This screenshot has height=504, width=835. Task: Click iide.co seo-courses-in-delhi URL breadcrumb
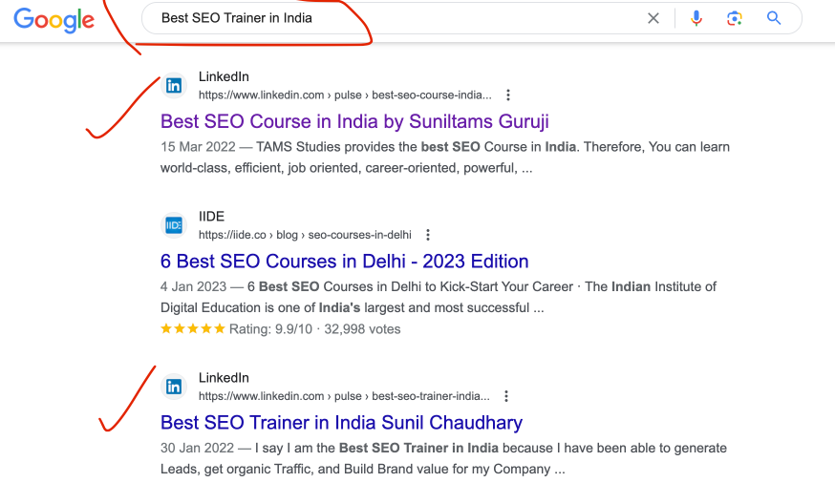tap(305, 235)
